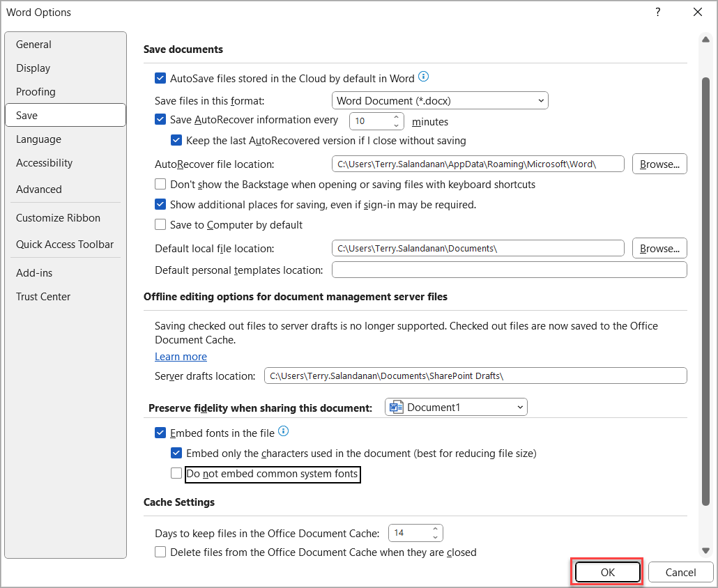Open the Language category

pyautogui.click(x=66, y=139)
